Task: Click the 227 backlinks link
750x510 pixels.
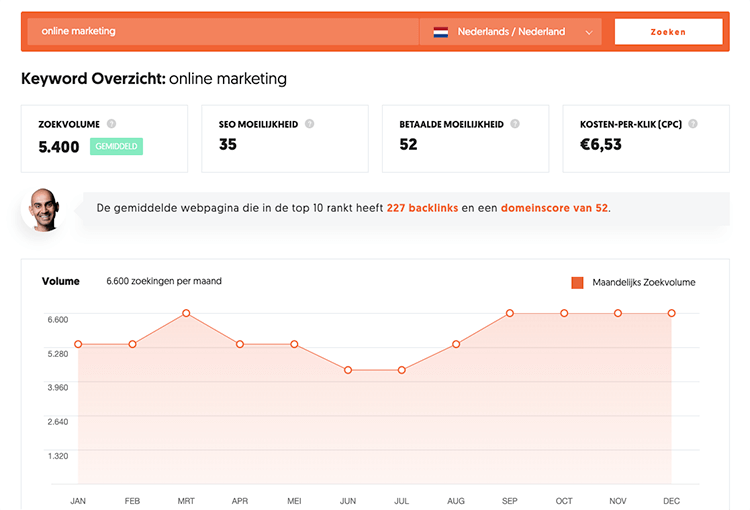Action: (x=420, y=208)
